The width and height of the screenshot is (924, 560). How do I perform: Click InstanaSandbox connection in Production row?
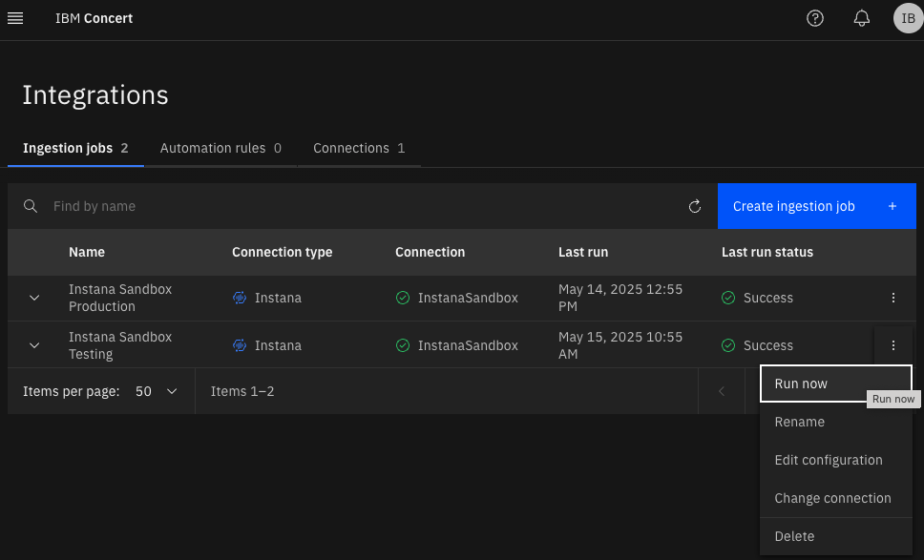(468, 298)
